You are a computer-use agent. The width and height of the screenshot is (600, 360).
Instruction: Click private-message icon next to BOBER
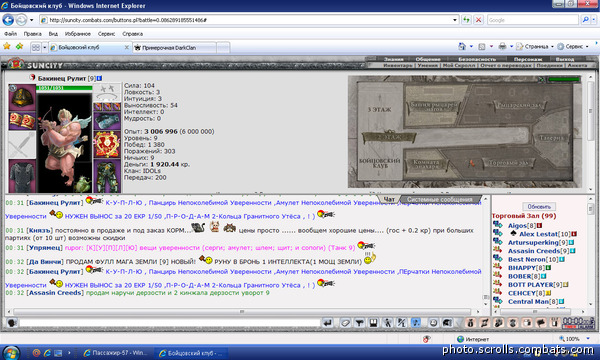point(497,275)
